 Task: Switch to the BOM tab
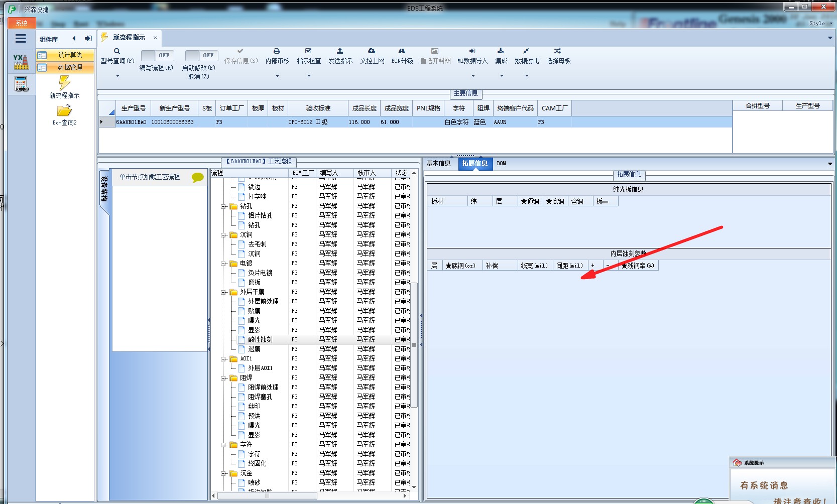(x=501, y=164)
